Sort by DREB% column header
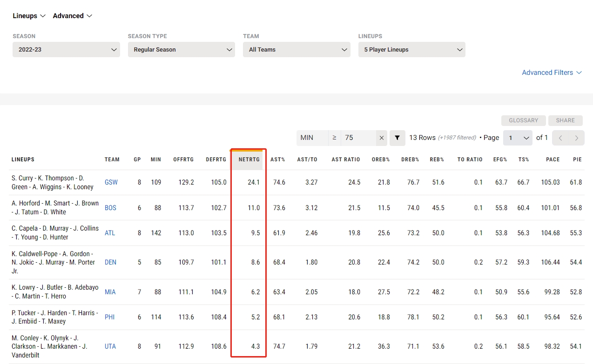The height and width of the screenshot is (364, 593). point(411,159)
